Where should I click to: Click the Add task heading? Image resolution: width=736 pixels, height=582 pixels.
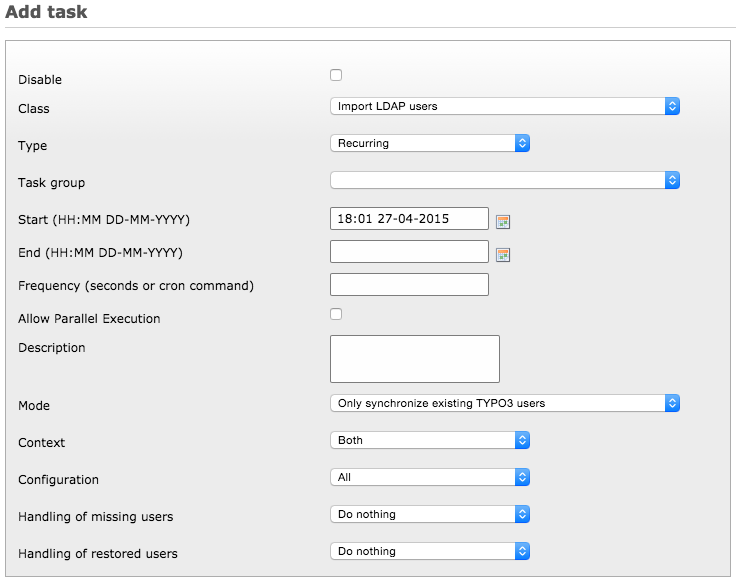(x=46, y=12)
